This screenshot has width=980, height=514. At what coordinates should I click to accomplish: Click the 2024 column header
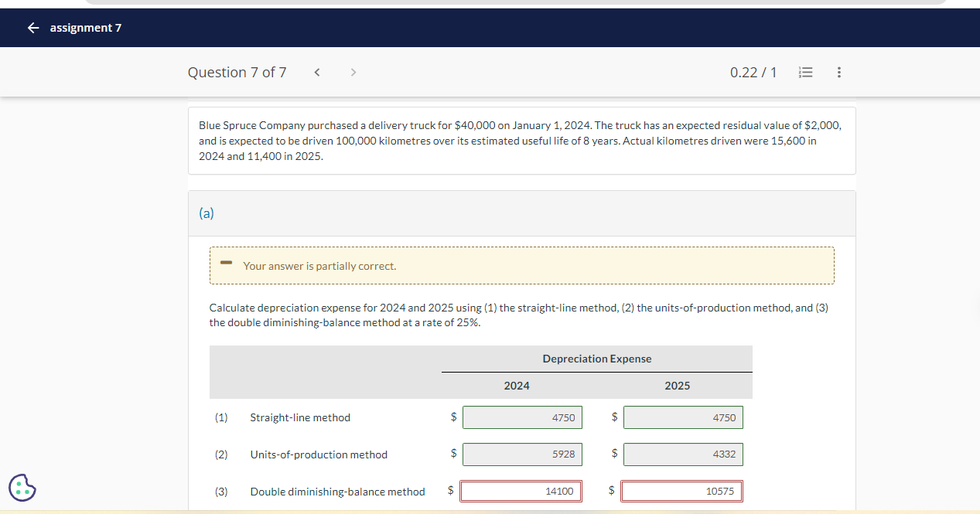(517, 386)
